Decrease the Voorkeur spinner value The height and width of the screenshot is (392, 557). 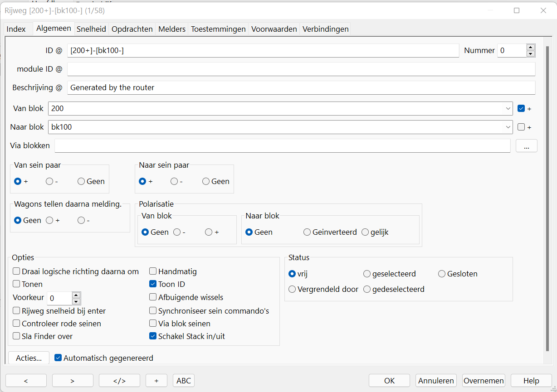[x=76, y=302]
